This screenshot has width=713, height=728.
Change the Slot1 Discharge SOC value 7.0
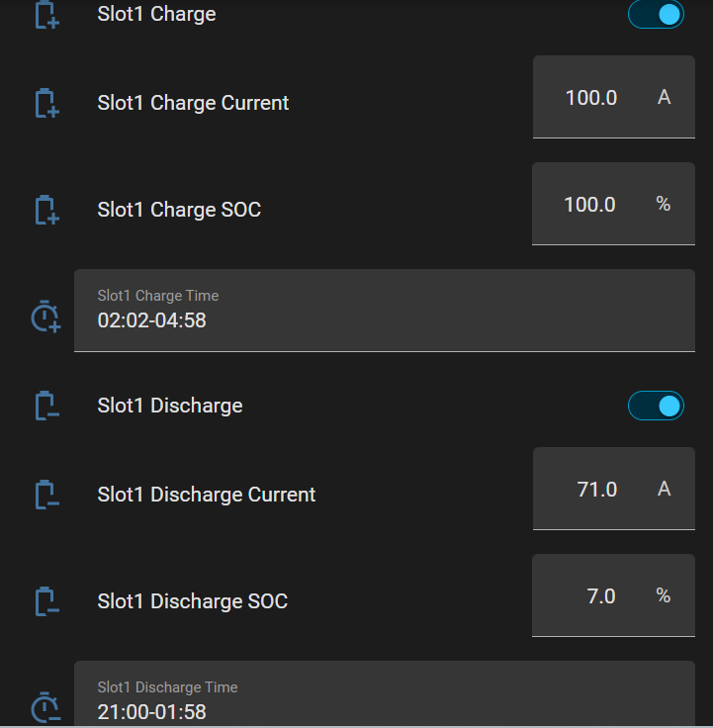coord(613,595)
